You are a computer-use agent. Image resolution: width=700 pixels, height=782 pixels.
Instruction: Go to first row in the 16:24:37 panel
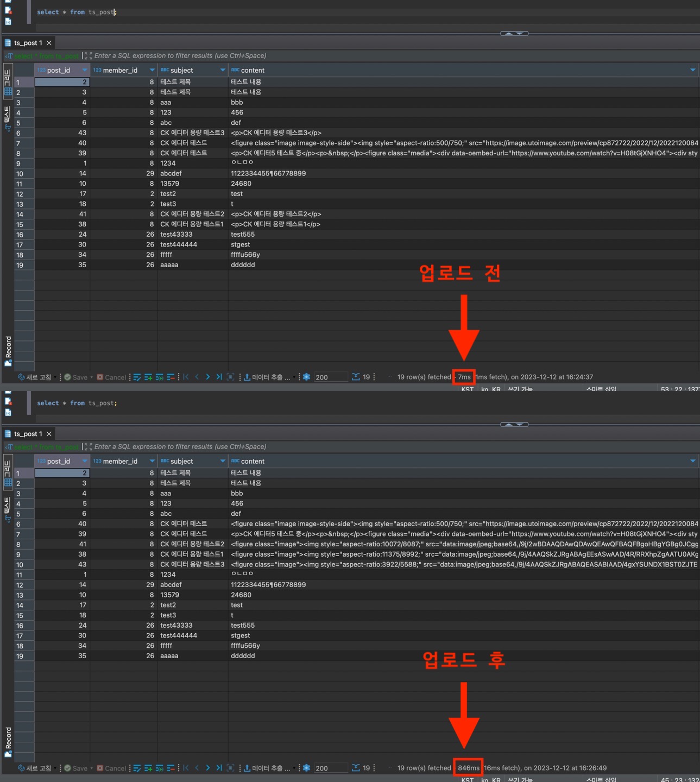(186, 377)
